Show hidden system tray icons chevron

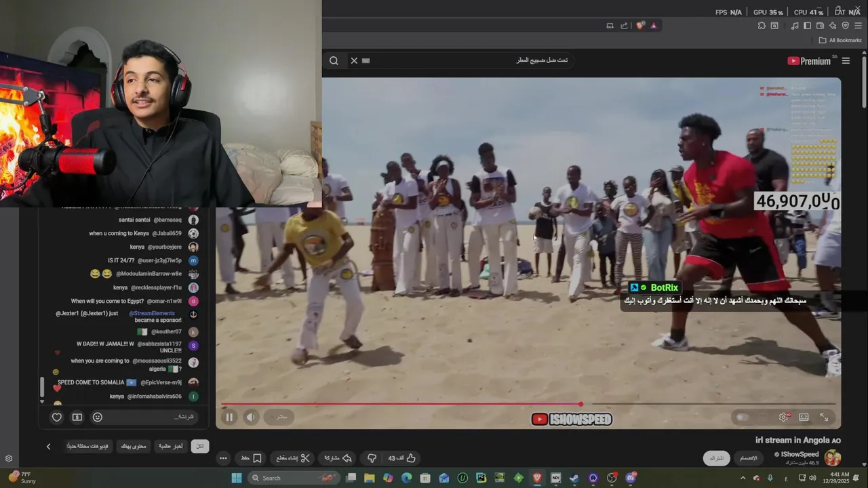[x=743, y=478]
